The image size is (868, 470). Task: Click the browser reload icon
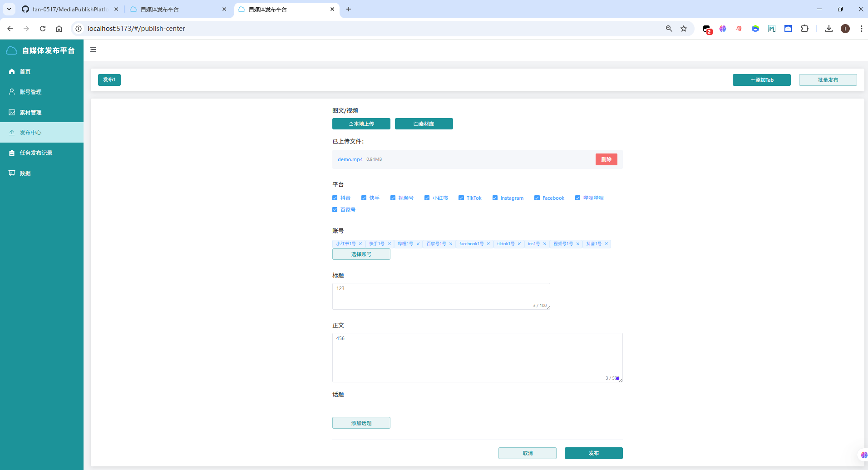43,29
